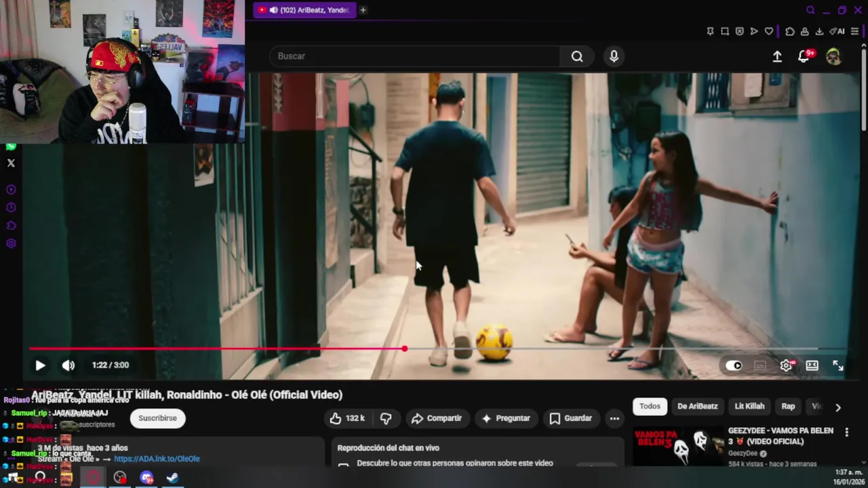Open the ADA.lnk.to/OleOle link
The image size is (868, 488).
(x=157, y=459)
